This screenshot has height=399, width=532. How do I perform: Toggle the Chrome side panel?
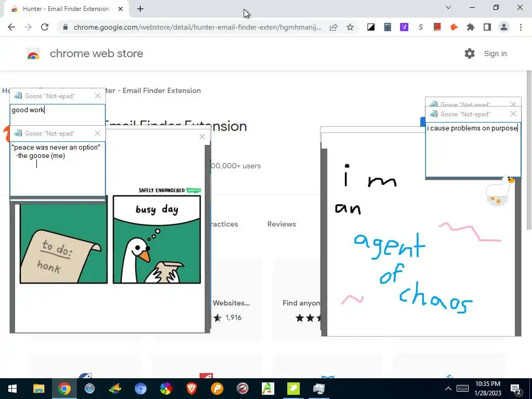(487, 27)
